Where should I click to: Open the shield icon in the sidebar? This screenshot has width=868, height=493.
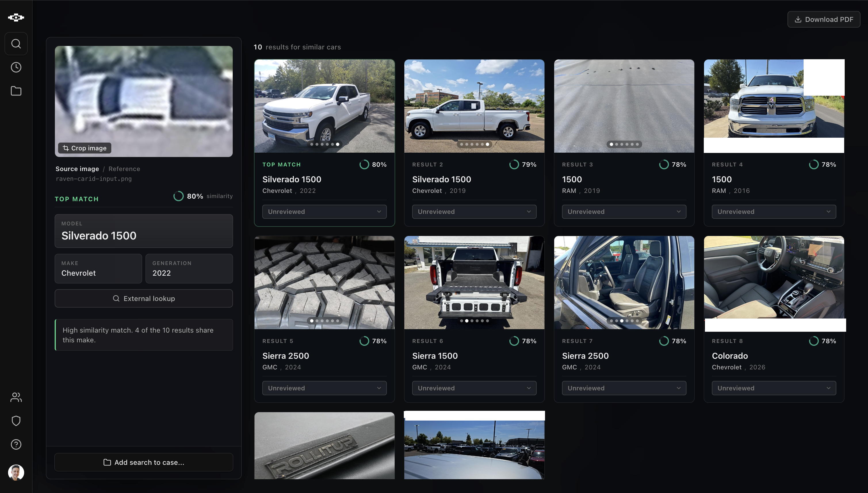pos(16,421)
